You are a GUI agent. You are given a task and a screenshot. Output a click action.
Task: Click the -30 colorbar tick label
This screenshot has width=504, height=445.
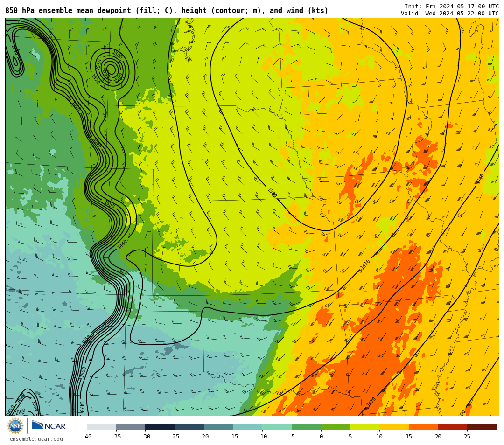point(145,436)
